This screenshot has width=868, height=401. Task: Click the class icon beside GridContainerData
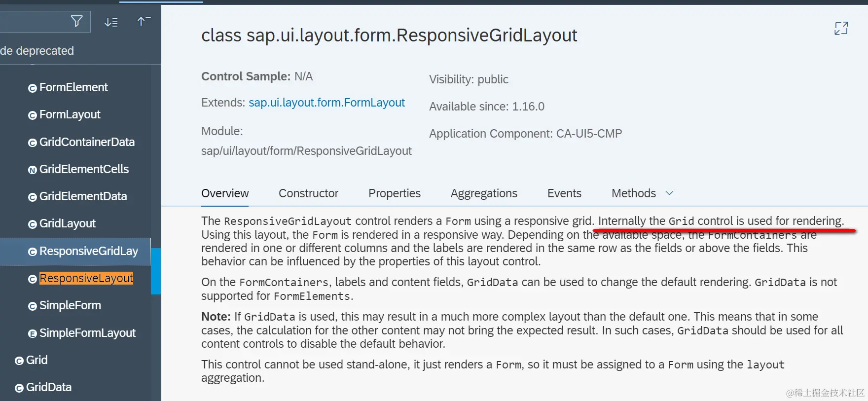coord(33,143)
